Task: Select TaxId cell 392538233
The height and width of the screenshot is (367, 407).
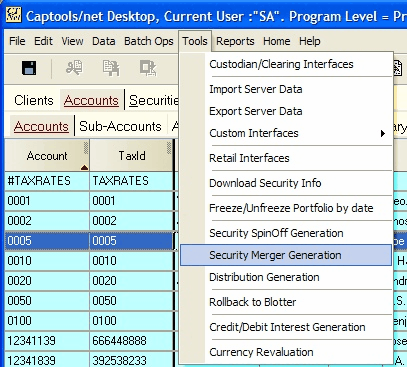Action: [132, 360]
